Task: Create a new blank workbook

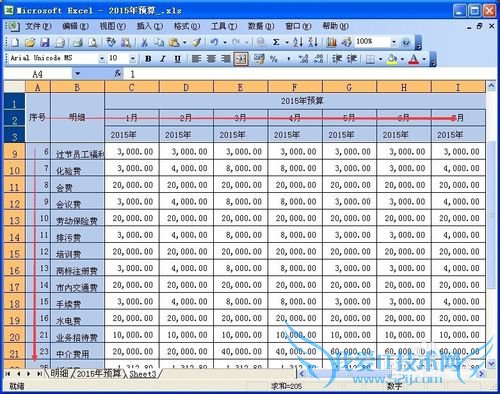Action: point(15,42)
